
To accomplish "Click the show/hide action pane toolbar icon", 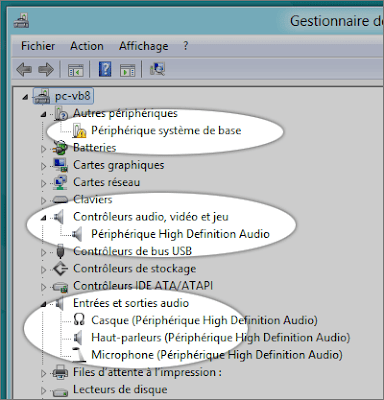I will pyautogui.click(x=128, y=70).
